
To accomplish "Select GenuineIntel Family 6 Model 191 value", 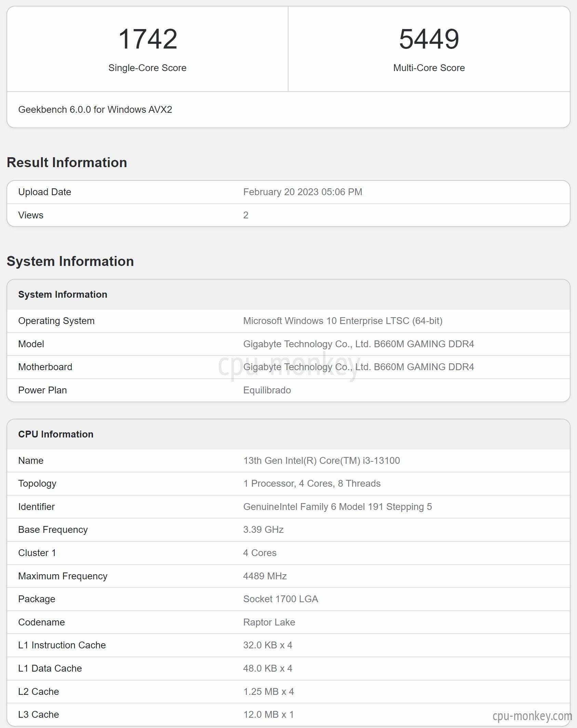I will 338,507.
